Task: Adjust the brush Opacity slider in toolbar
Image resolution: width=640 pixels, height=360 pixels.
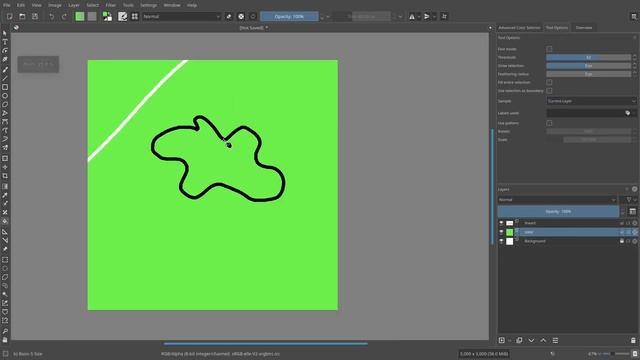Action: 289,16
